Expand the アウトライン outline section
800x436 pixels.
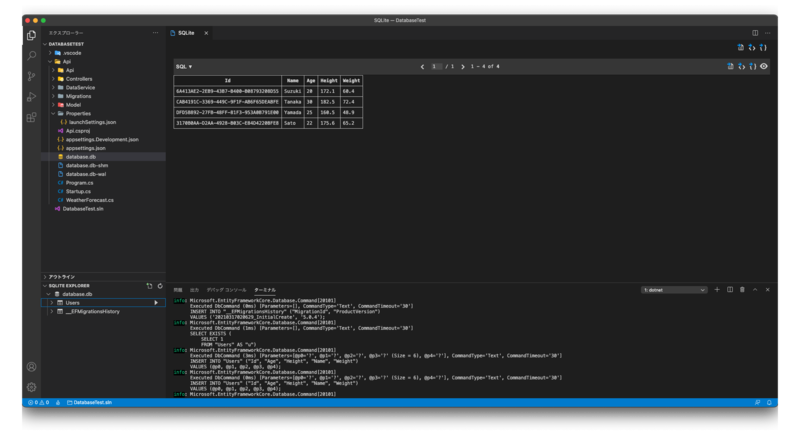(45, 277)
